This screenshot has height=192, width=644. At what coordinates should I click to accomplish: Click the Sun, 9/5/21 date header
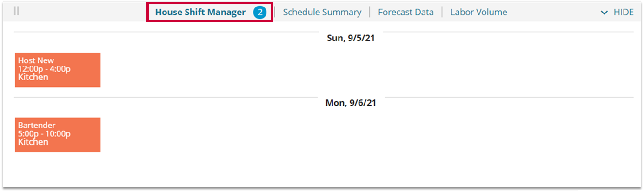[x=351, y=38]
